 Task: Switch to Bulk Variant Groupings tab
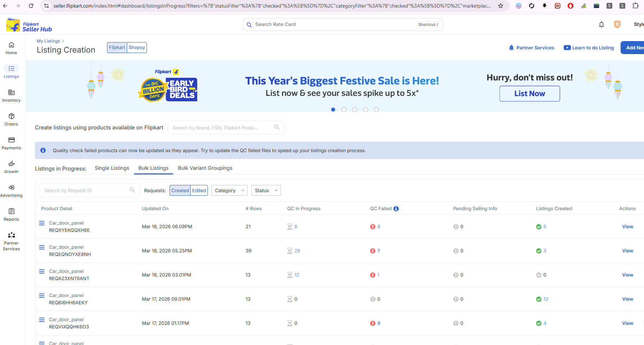(x=205, y=168)
